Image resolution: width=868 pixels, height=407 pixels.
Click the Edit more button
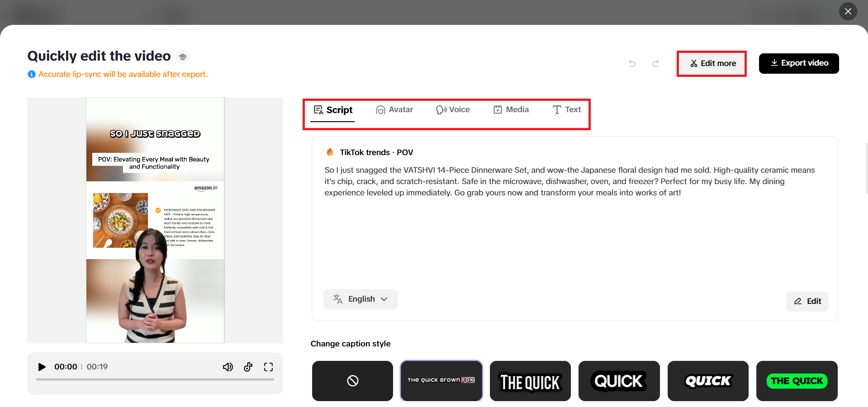pyautogui.click(x=712, y=63)
